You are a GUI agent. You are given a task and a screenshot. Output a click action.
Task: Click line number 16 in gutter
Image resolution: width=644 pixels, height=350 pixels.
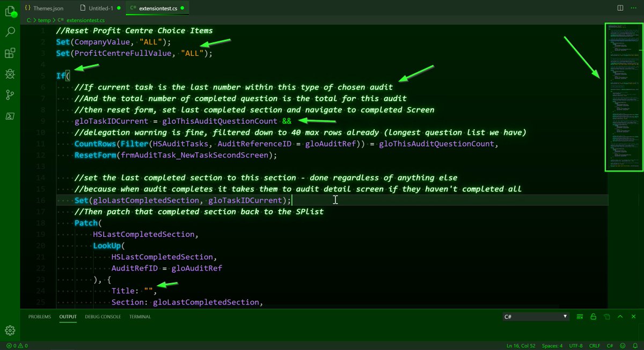[41, 200]
